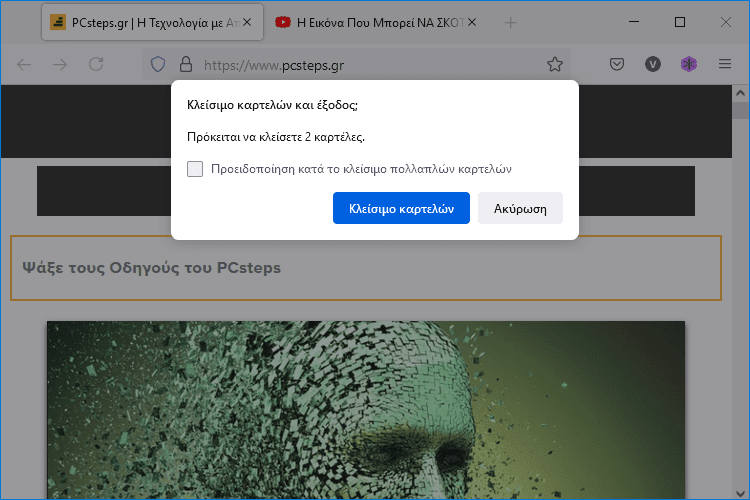Click the Κλείσιμο καρτελών και έξοδος heading

(272, 105)
